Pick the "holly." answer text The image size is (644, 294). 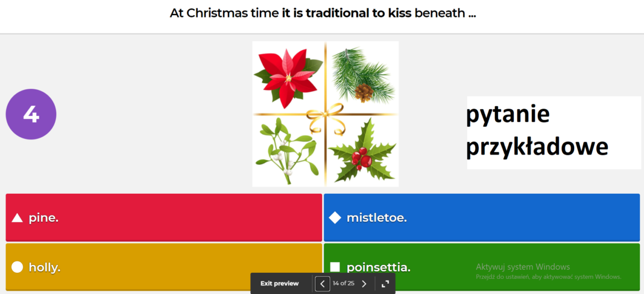tap(45, 267)
